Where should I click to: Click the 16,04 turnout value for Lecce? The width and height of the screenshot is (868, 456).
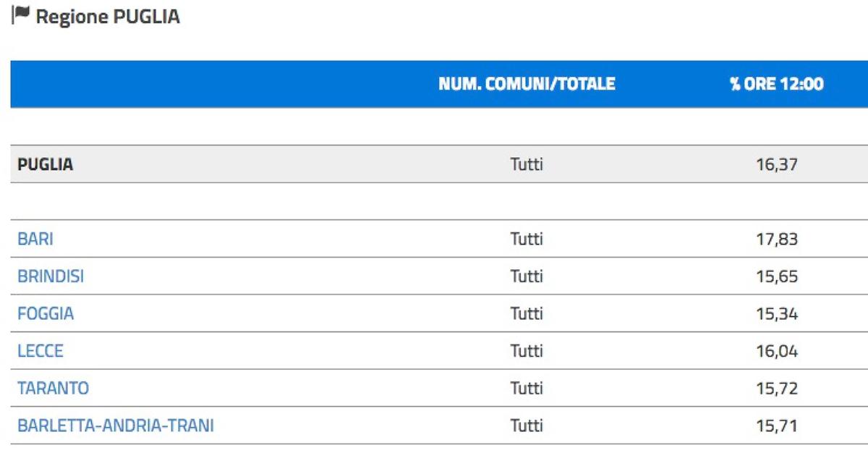(777, 351)
